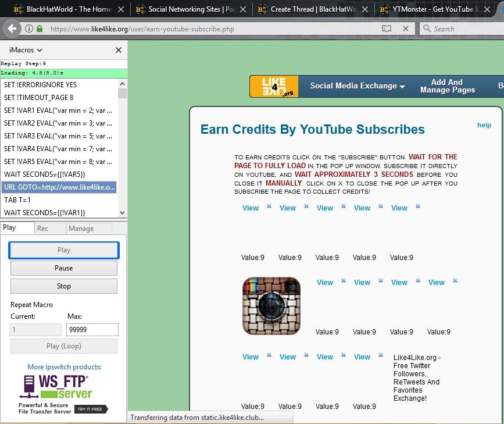Screen dimensions: 504x424
Task: Click fifth View link in top row
Action: (399, 208)
